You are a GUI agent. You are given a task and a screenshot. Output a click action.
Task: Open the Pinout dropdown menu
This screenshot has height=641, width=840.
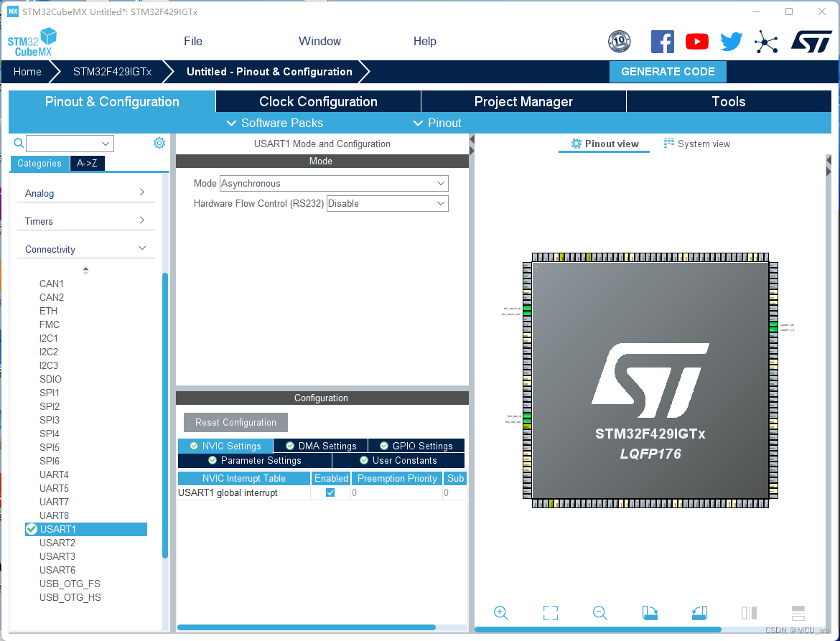click(x=437, y=123)
